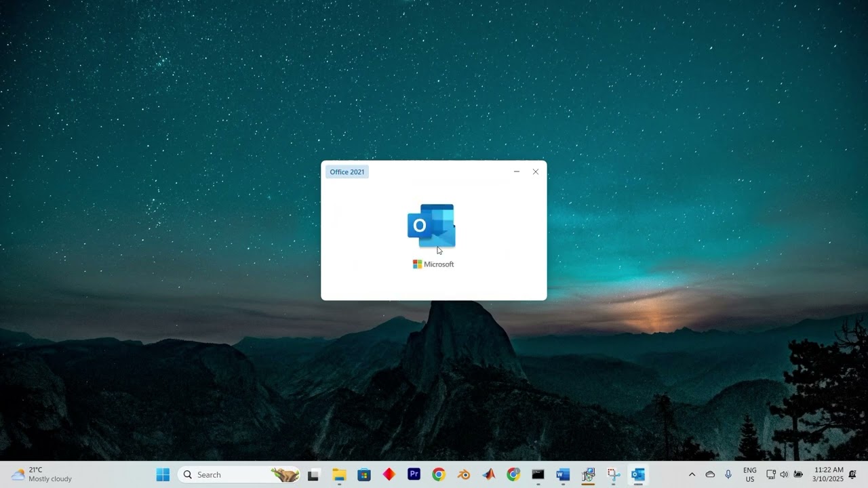Screen dimensions: 868x488
Task: Open the OneDrive cloud tray icon
Action: [710, 474]
